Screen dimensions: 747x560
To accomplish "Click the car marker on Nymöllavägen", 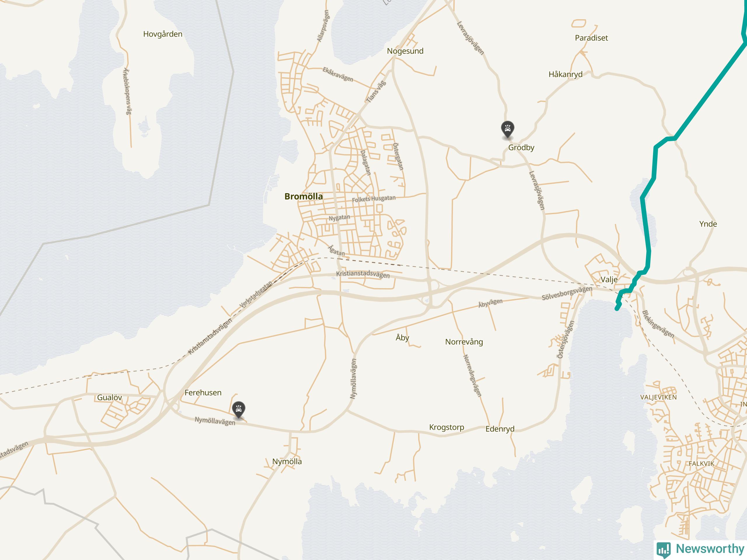I will coord(239,410).
